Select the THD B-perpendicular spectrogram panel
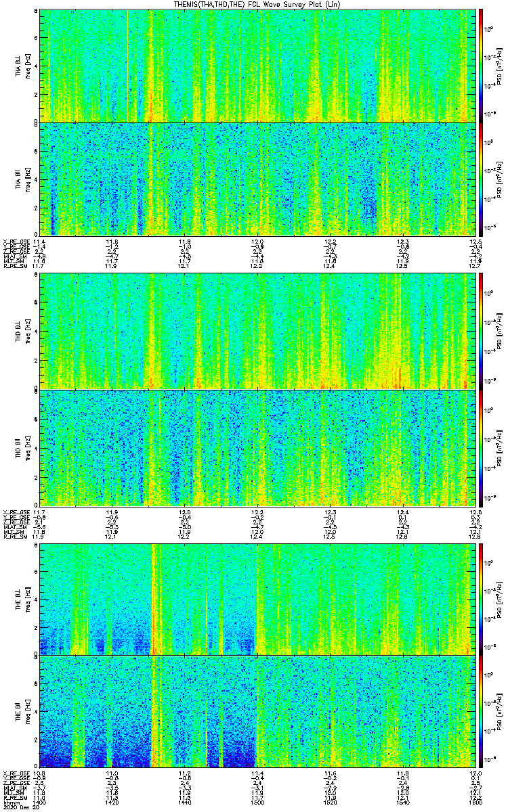The width and height of the screenshot is (508, 812). tap(257, 331)
